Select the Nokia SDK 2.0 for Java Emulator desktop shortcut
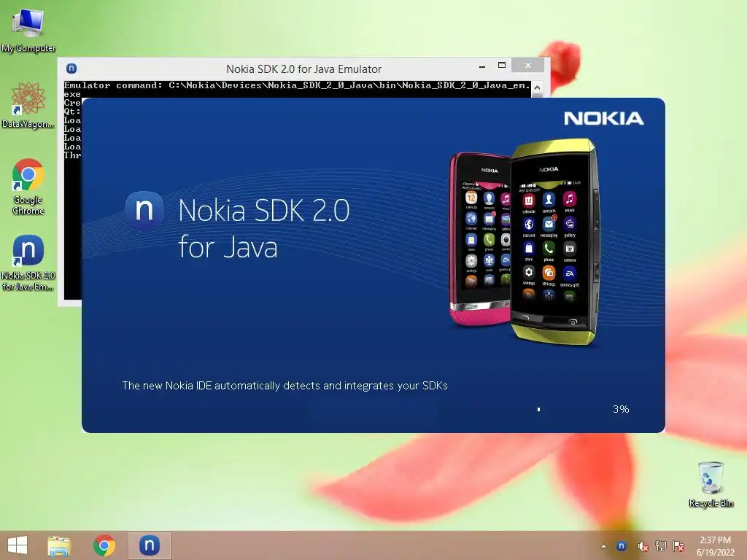This screenshot has height=560, width=747. [28, 262]
